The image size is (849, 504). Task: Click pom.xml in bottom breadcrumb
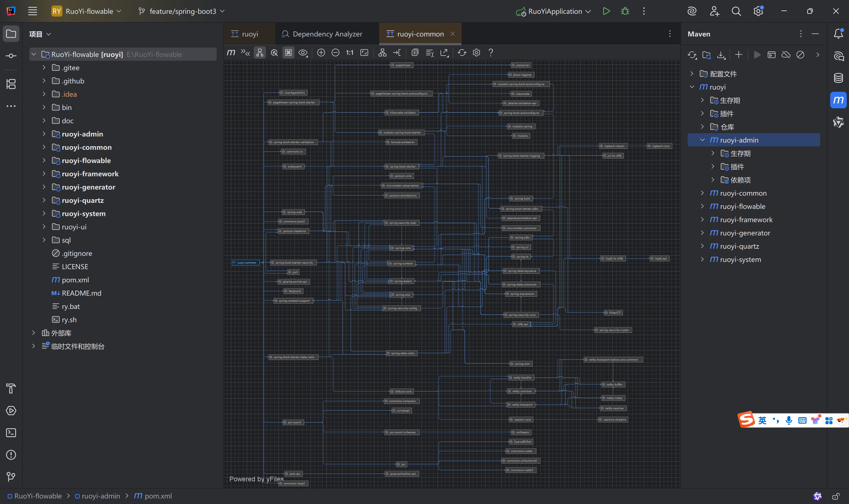[153, 496]
